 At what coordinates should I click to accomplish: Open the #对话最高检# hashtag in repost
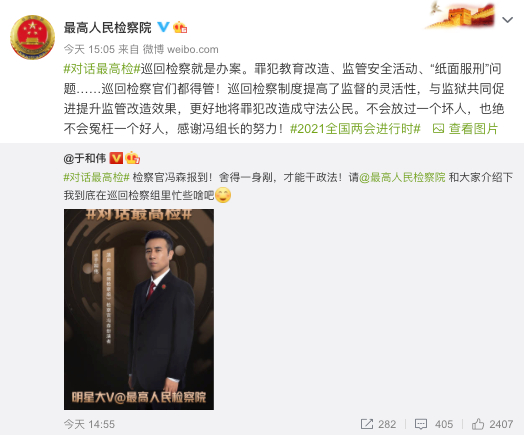pos(97,177)
